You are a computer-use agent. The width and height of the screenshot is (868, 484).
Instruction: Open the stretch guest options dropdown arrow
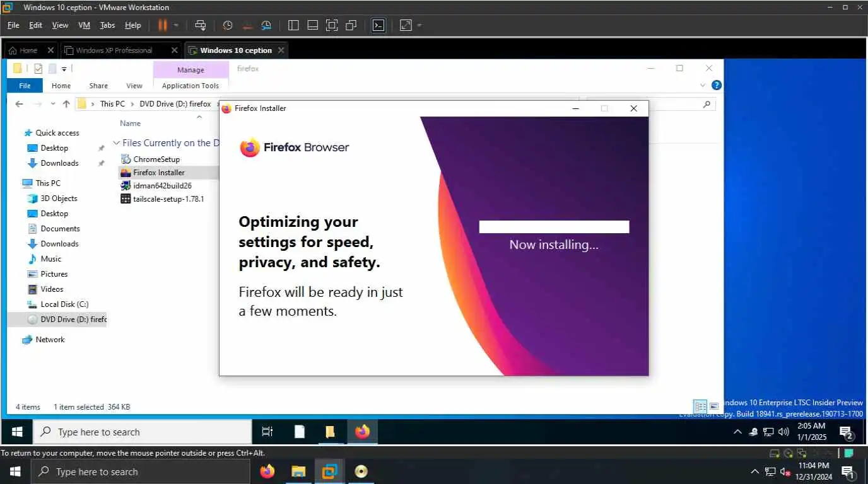pyautogui.click(x=419, y=25)
